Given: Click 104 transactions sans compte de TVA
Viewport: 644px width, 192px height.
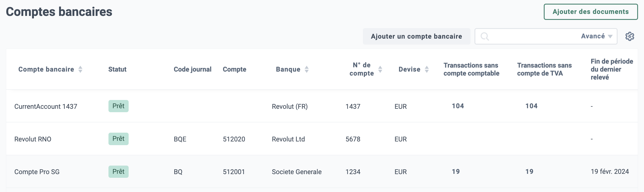Looking at the screenshot, I should pyautogui.click(x=531, y=106).
